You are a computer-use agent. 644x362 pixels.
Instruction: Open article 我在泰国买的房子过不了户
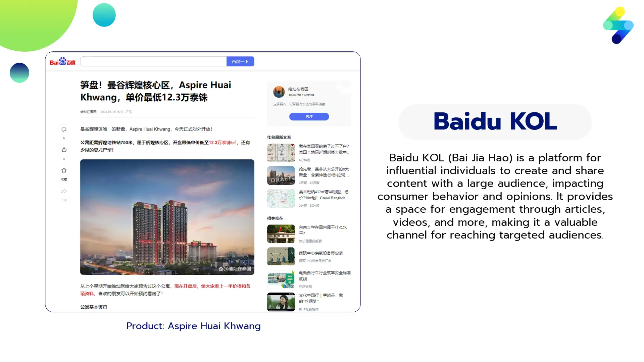325,149
